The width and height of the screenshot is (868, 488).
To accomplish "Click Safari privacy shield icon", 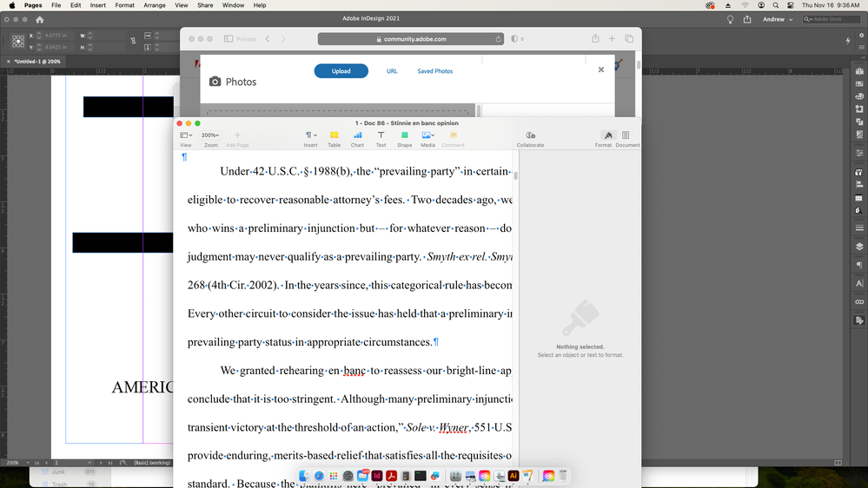I will [515, 39].
